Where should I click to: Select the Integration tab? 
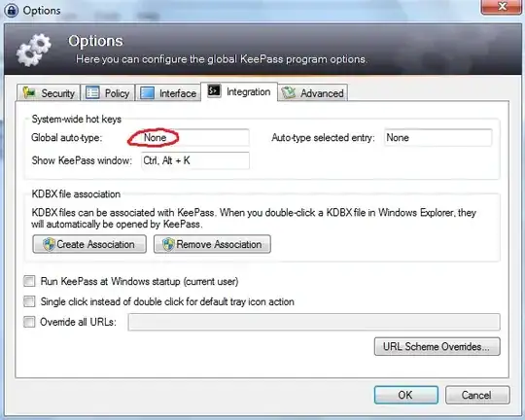(x=239, y=91)
